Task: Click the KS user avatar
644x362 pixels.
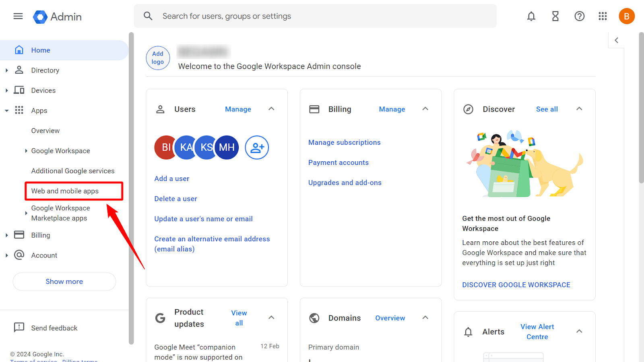Action: [206, 148]
